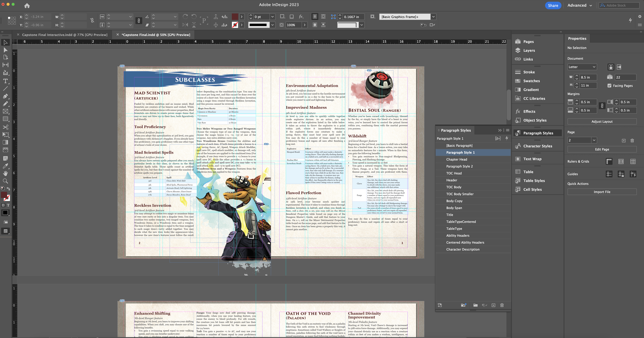
Task: Select the Hand tool
Action: click(6, 173)
